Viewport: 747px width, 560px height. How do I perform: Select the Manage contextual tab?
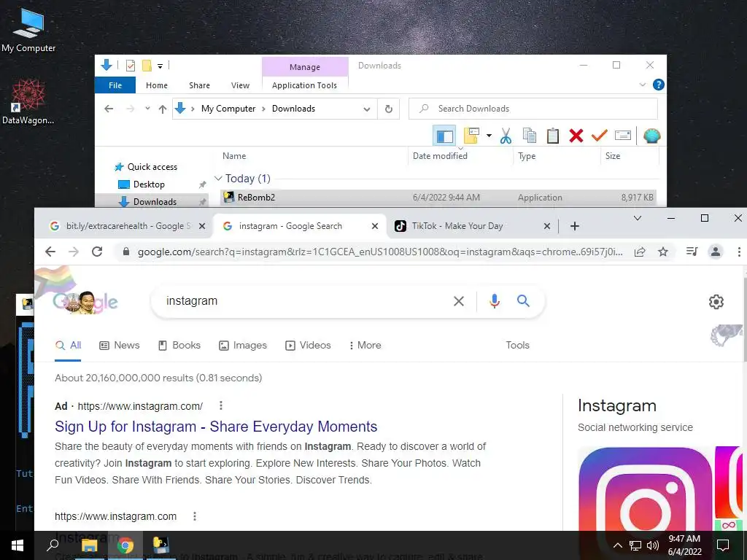click(x=305, y=66)
